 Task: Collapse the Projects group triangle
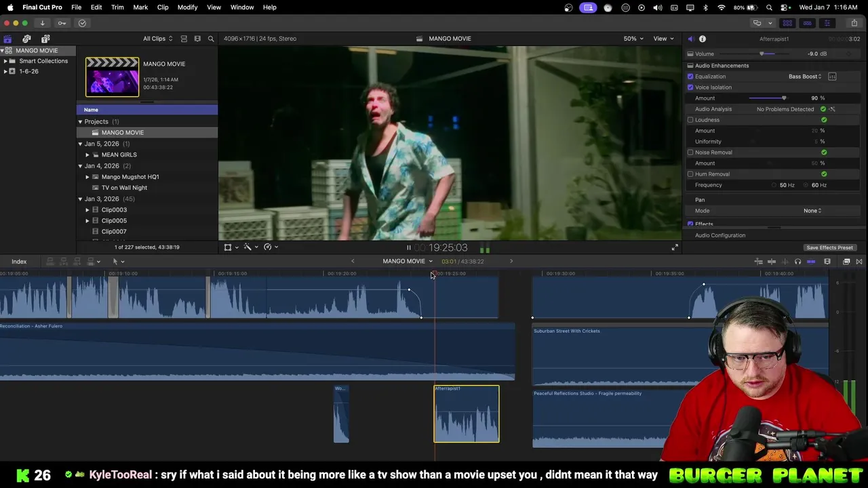(80, 122)
